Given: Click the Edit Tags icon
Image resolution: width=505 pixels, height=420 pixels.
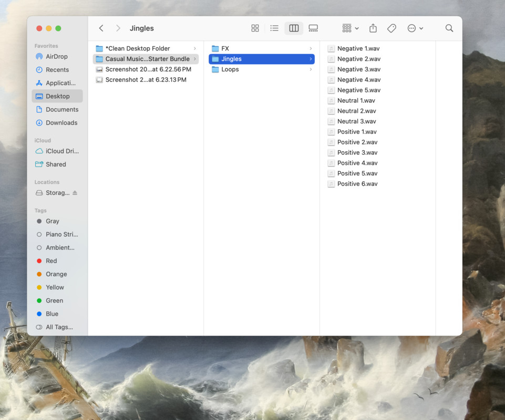Looking at the screenshot, I should point(391,28).
